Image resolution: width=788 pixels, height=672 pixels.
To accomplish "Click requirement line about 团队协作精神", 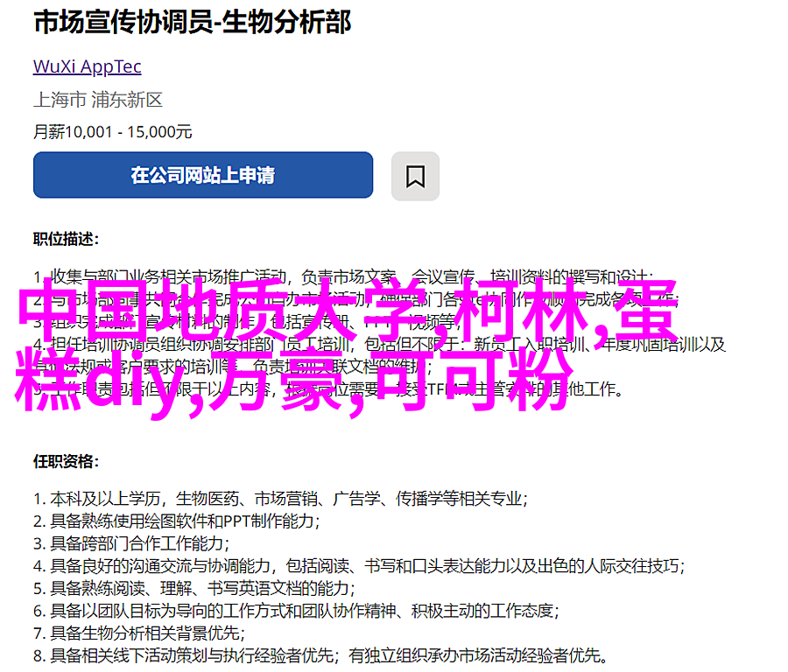I will [297, 611].
